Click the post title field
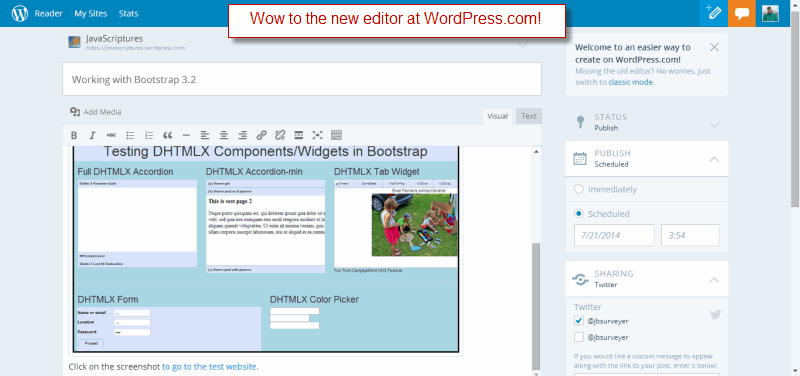The width and height of the screenshot is (800, 376). click(x=302, y=79)
